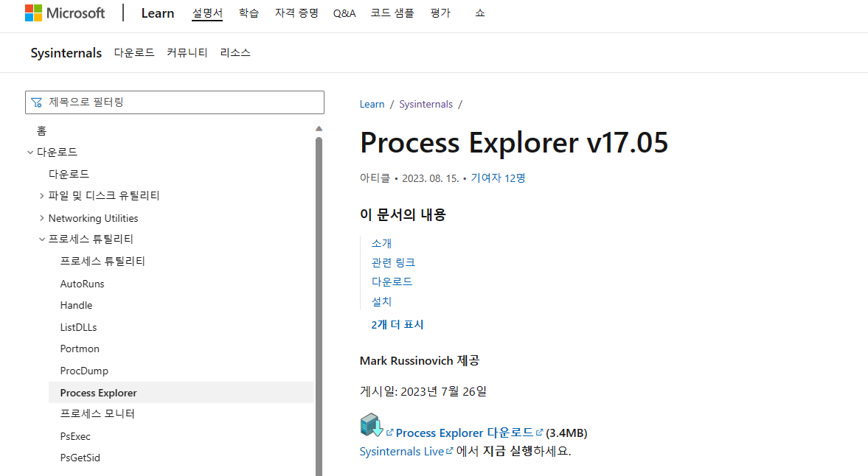
Task: Select the 프로세스 튜틸리티 child page
Action: pyautogui.click(x=103, y=261)
